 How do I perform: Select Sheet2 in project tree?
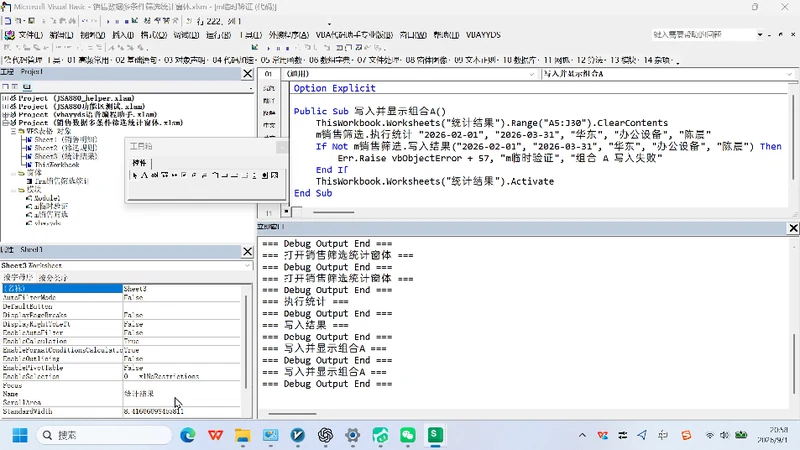tap(66, 148)
